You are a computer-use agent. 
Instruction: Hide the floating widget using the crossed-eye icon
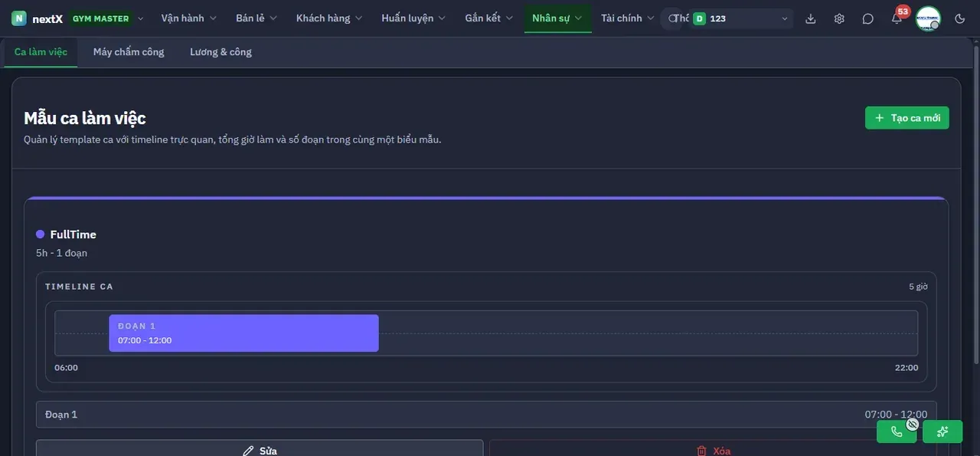pyautogui.click(x=912, y=424)
